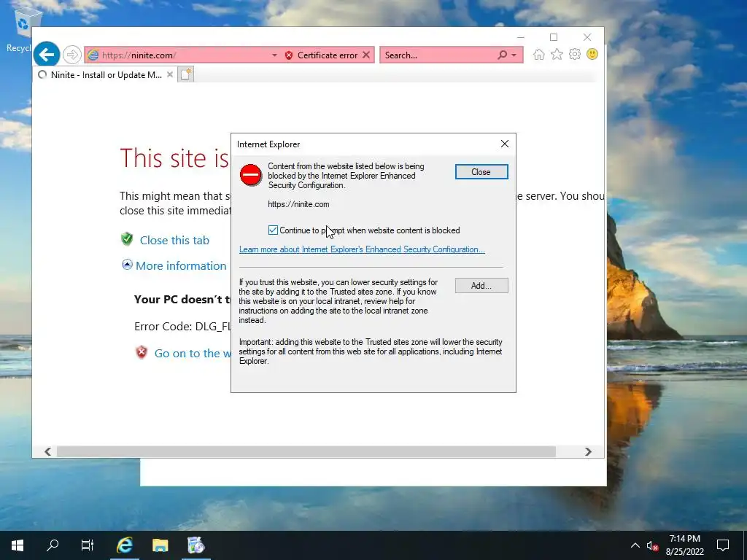Minimize the Internet Explorer window
Viewport: 747px width, 560px height.
[x=521, y=37]
